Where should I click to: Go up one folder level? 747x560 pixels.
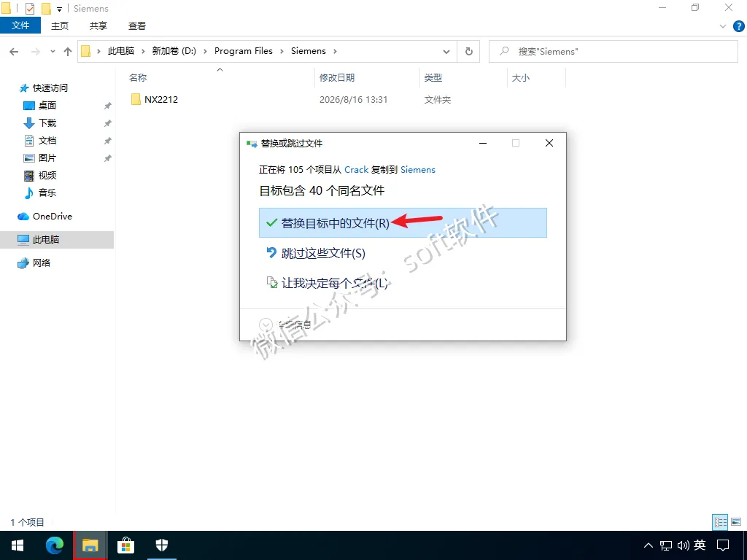tap(68, 52)
